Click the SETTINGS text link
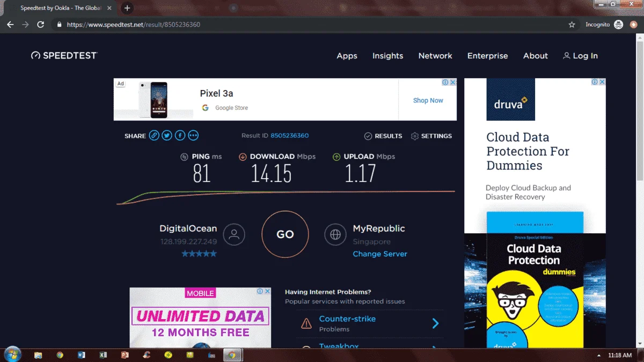 (x=436, y=136)
